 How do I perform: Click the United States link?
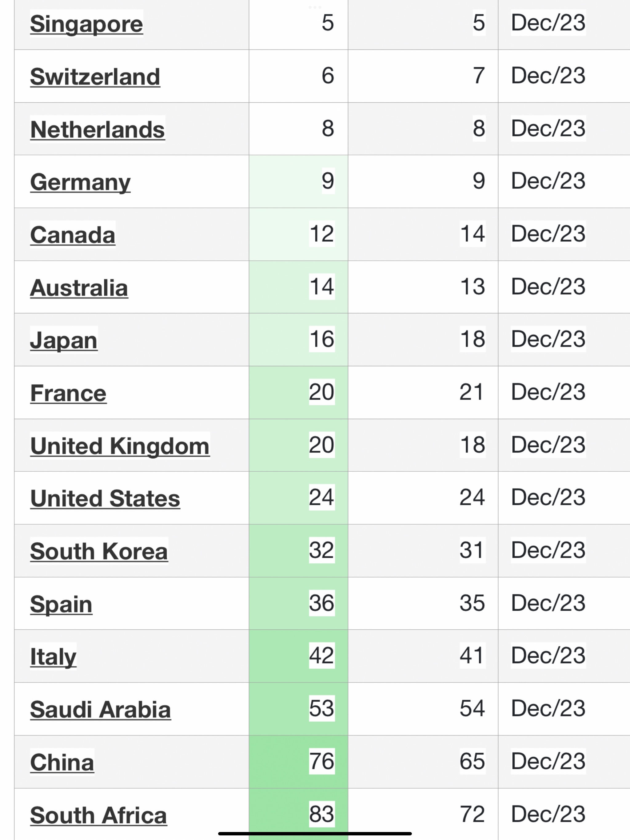(x=105, y=498)
